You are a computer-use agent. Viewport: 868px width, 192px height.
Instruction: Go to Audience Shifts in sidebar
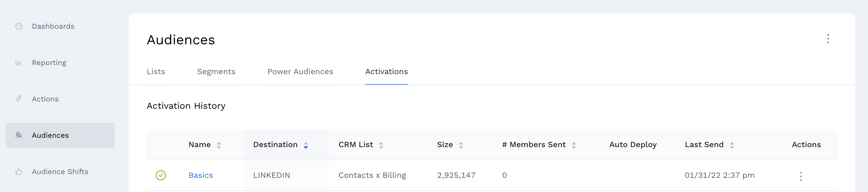click(x=60, y=172)
